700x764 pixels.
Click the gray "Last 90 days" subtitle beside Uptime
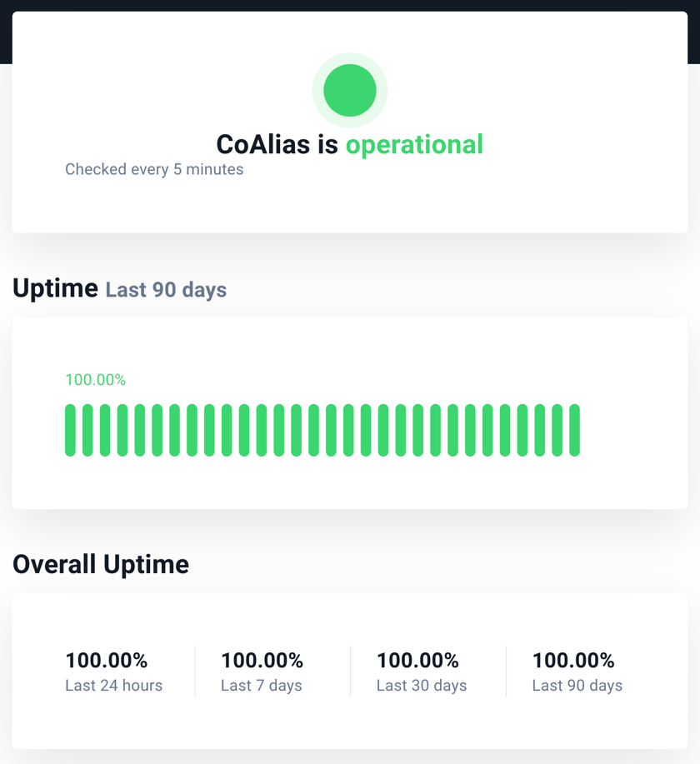(x=166, y=290)
